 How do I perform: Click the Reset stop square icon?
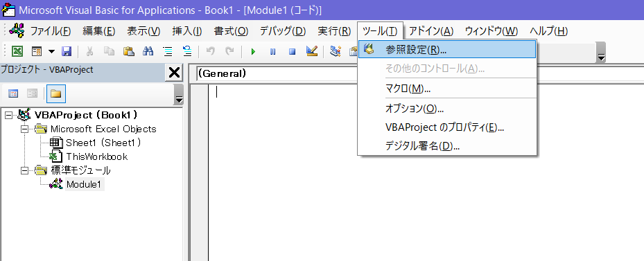(292, 52)
